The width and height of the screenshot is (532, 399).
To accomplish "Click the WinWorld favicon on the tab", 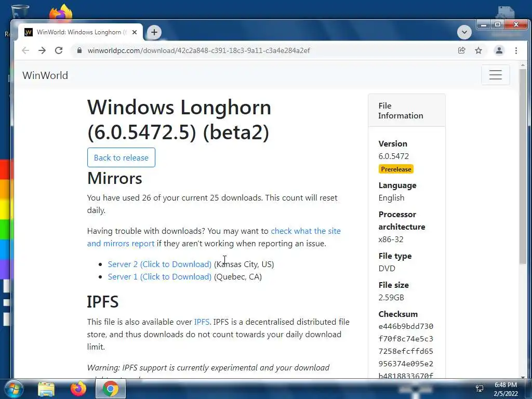I will coord(29,32).
